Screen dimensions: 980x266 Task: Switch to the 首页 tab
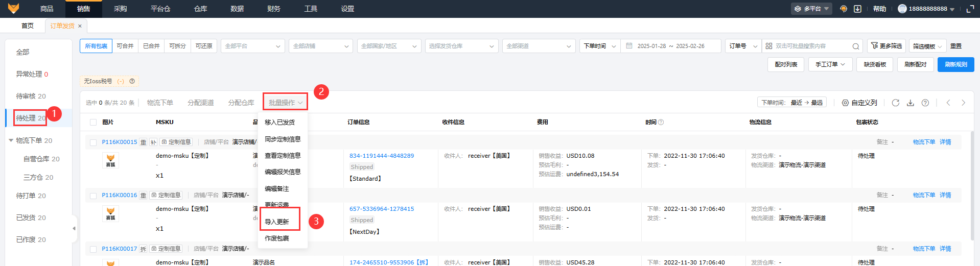pos(28,26)
